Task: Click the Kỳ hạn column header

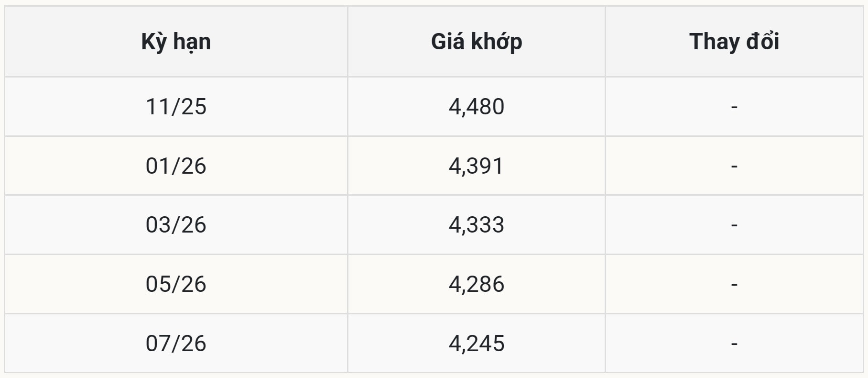Action: tap(176, 42)
